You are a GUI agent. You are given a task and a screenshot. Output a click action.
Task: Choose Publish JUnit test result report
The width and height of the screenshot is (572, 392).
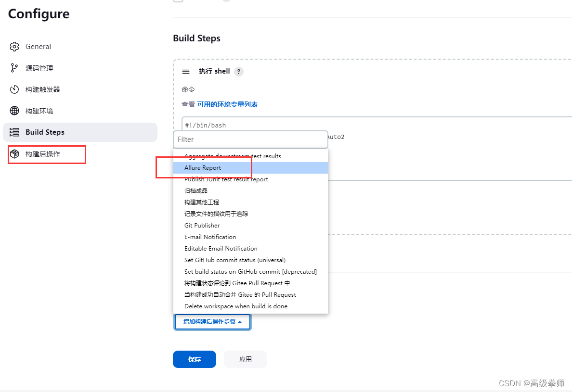click(x=251, y=179)
